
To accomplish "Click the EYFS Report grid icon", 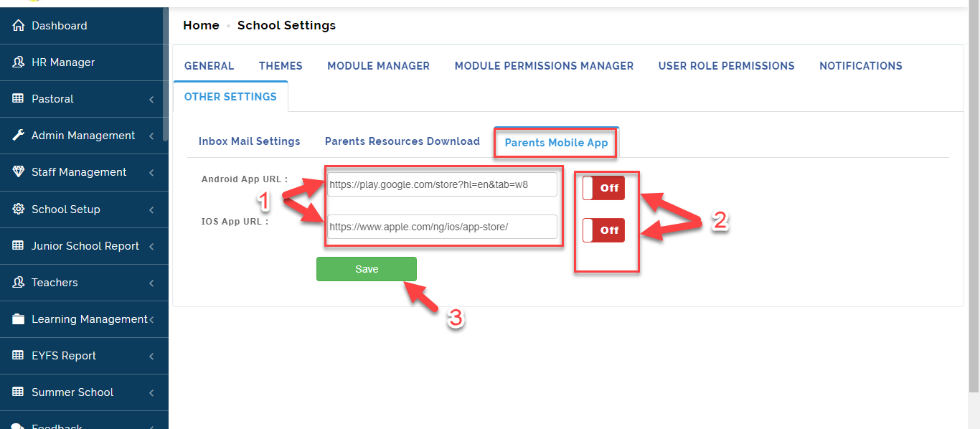I will pos(19,356).
